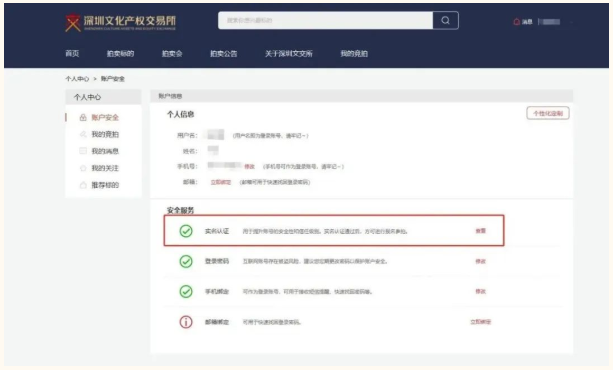Click the 个人中心 breadcrumb link
613x370 pixels.
pos(77,79)
